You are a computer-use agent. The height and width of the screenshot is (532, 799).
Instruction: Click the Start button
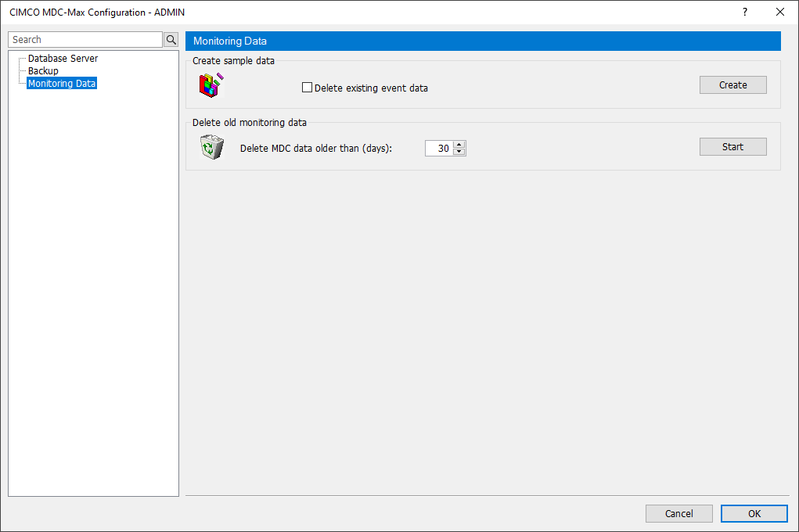pyautogui.click(x=732, y=147)
